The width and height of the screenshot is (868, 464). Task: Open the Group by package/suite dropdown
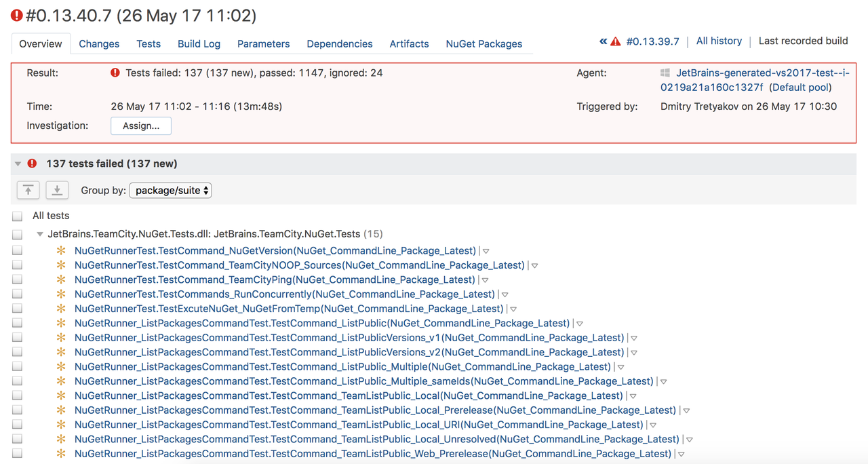point(170,191)
